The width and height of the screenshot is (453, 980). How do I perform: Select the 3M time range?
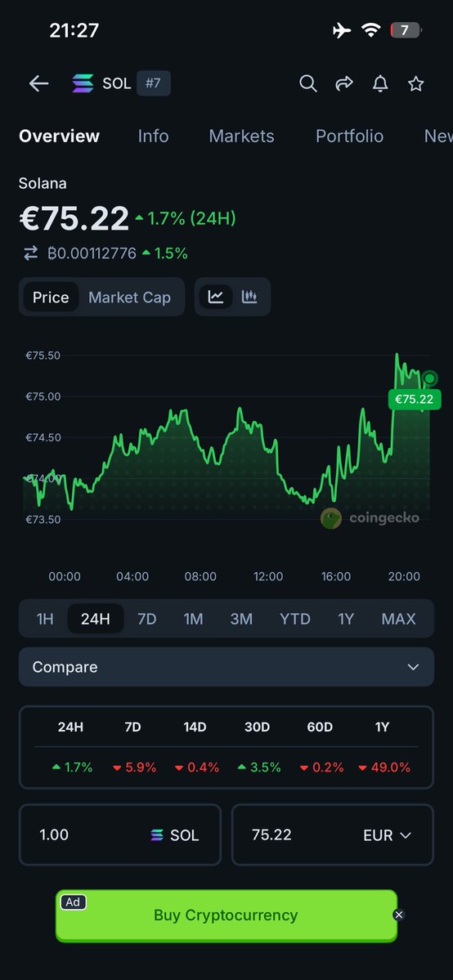click(241, 619)
